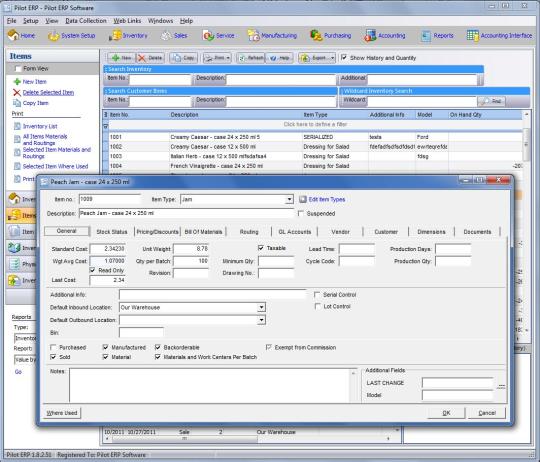The width and height of the screenshot is (540, 462).
Task: Click the Additional Info input field
Action: [x=212, y=295]
